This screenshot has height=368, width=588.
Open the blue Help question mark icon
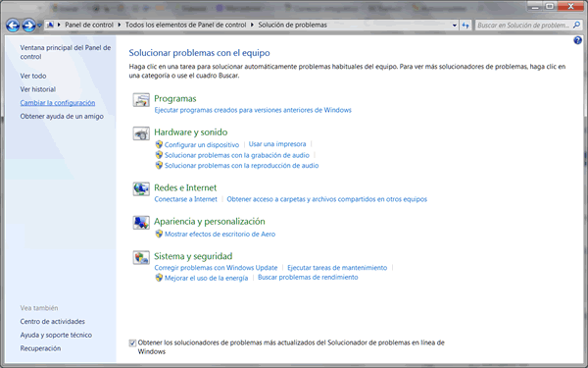pyautogui.click(x=577, y=40)
